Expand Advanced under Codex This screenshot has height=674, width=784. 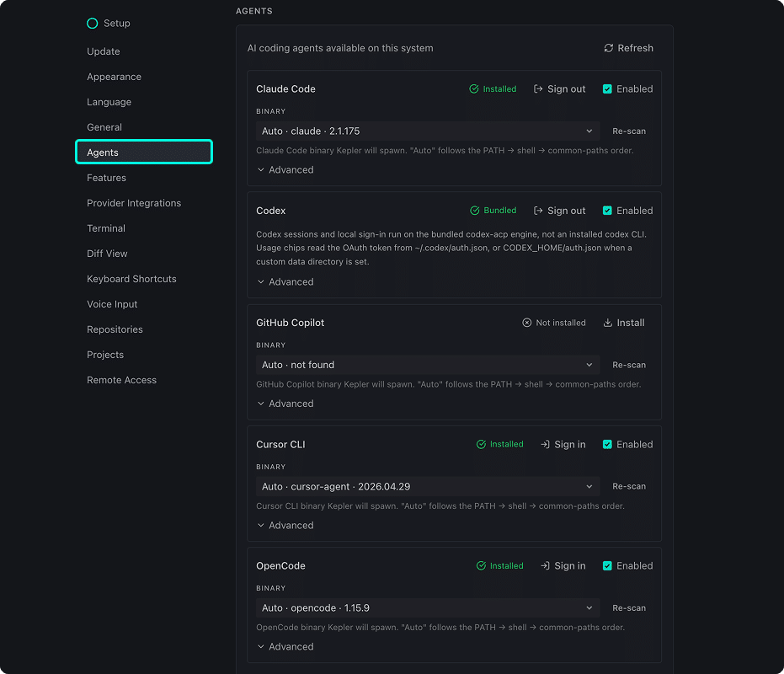pyautogui.click(x=285, y=282)
